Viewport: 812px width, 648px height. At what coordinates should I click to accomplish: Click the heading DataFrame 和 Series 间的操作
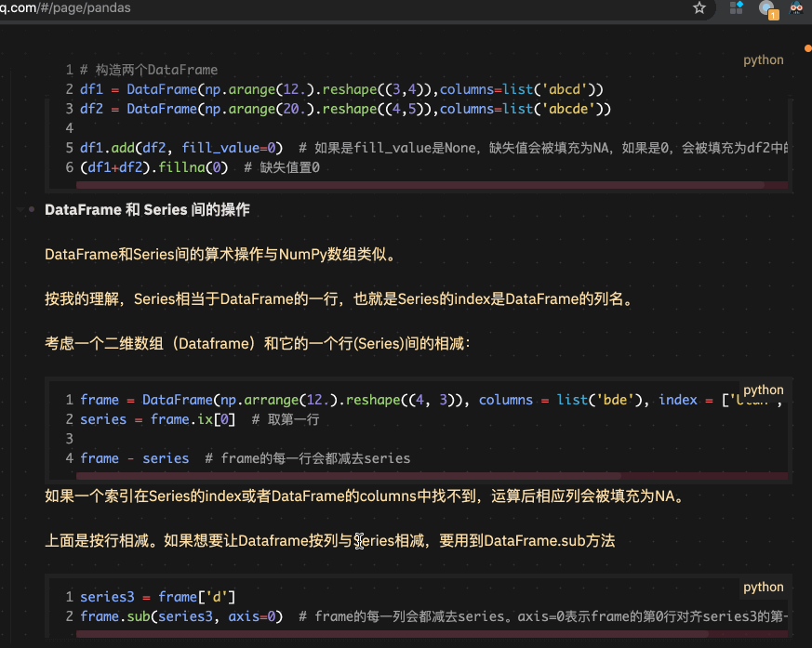(148, 209)
